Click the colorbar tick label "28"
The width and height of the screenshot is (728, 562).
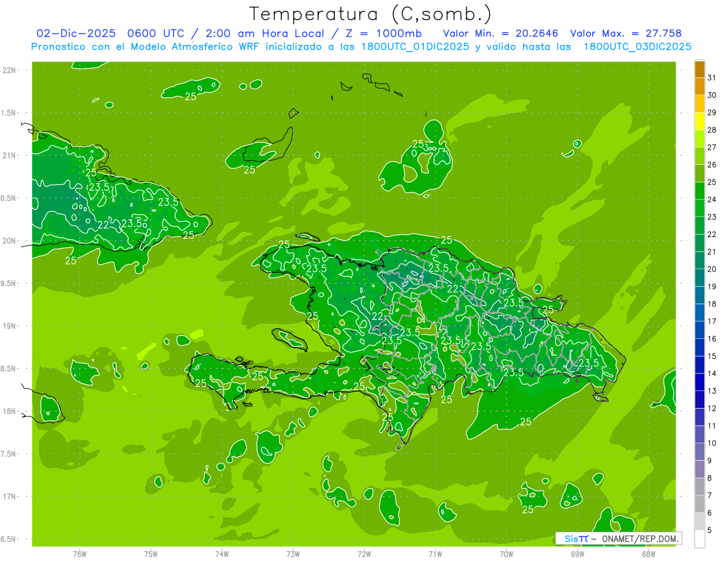coord(712,130)
